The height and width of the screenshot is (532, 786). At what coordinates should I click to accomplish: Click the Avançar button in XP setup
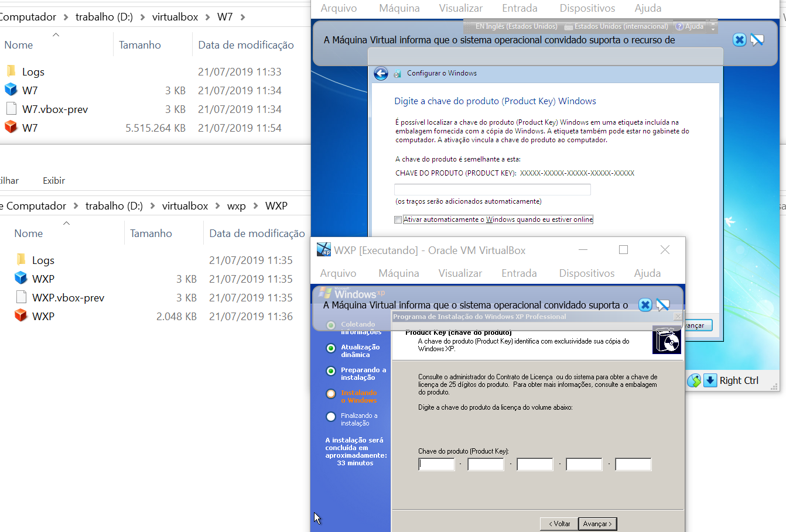(597, 524)
